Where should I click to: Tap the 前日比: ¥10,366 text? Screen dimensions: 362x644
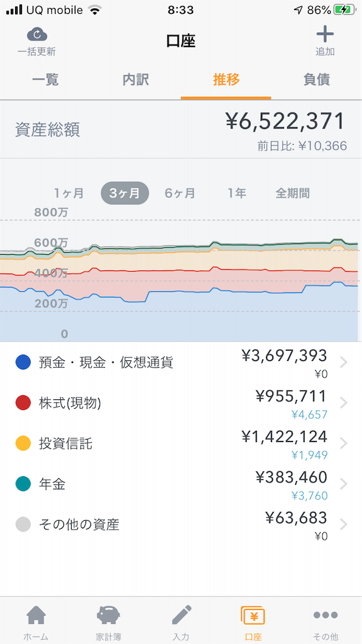(302, 146)
